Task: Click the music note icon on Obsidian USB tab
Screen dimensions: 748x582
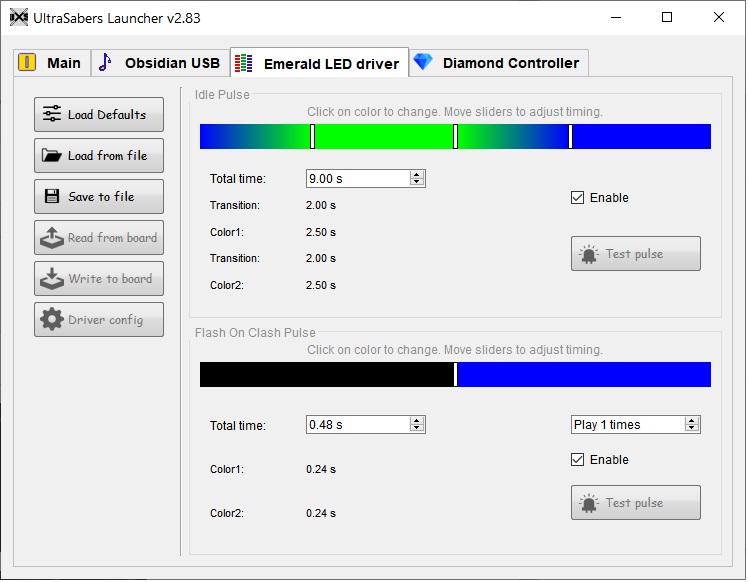Action: tap(106, 63)
